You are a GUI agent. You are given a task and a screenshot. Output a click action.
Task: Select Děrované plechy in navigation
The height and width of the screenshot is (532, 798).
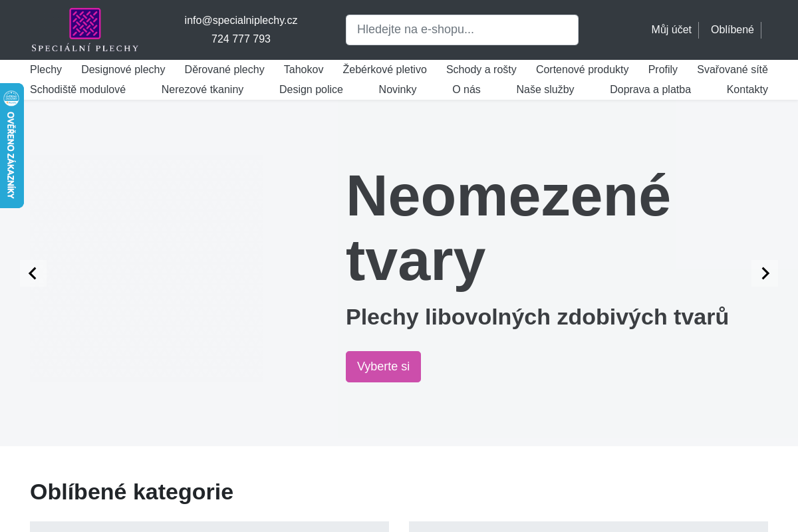(x=224, y=70)
